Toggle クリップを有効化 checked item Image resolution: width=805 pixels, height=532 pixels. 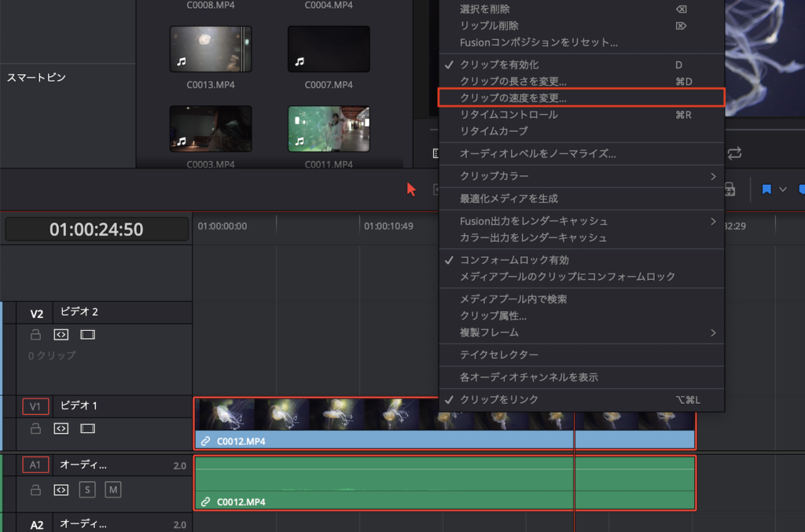point(581,64)
